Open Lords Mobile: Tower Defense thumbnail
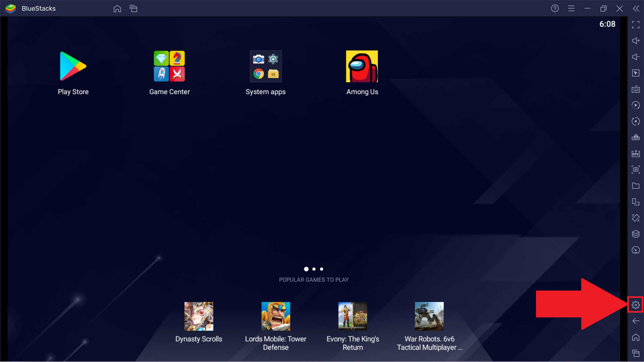The height and width of the screenshot is (362, 644). [276, 316]
